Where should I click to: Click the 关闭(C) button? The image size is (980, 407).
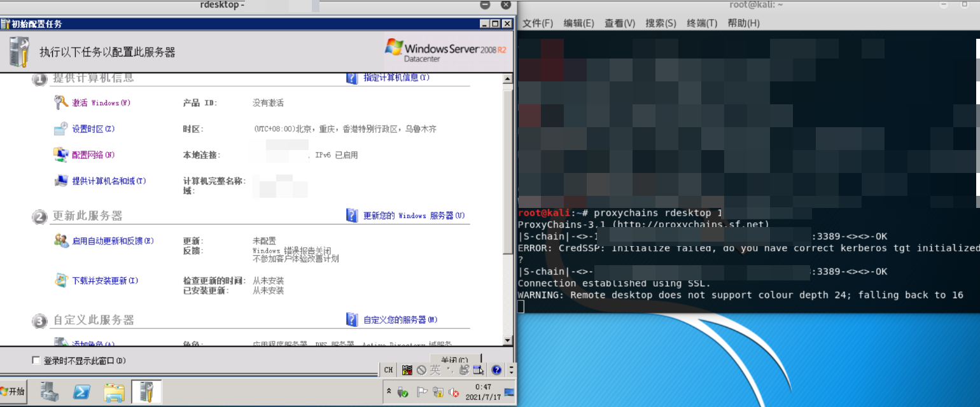(455, 359)
